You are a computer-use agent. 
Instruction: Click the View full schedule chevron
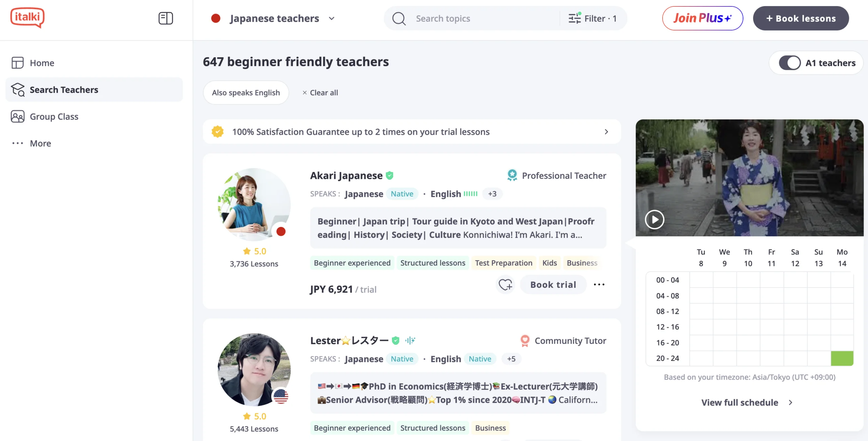pyautogui.click(x=790, y=402)
